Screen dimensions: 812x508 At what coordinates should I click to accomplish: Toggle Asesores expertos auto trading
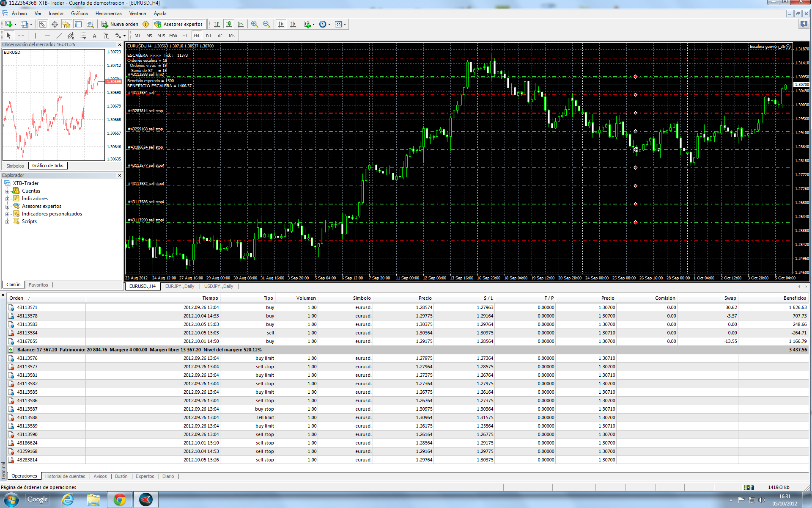pos(179,24)
